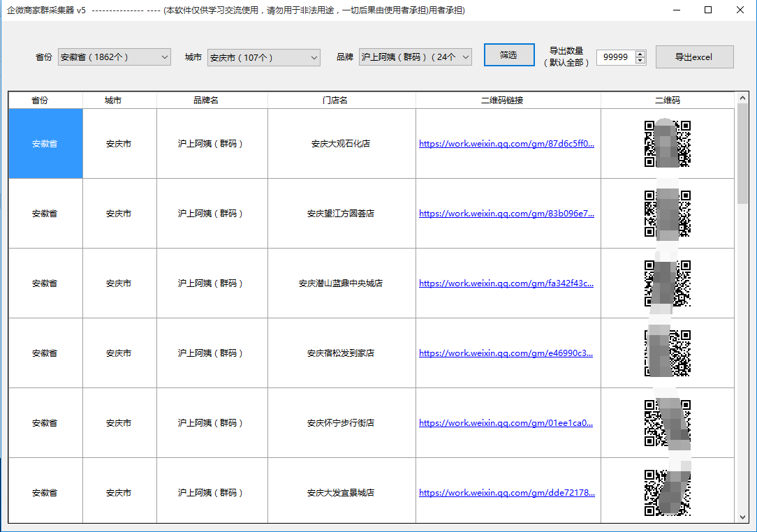Open the 省份 province dropdown showing 安徽省
This screenshot has height=532, width=757.
[x=114, y=57]
